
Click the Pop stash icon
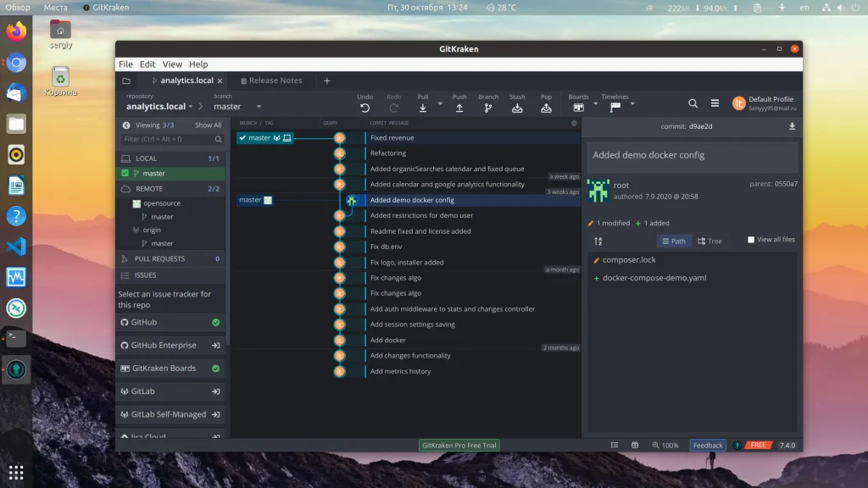coord(546,108)
